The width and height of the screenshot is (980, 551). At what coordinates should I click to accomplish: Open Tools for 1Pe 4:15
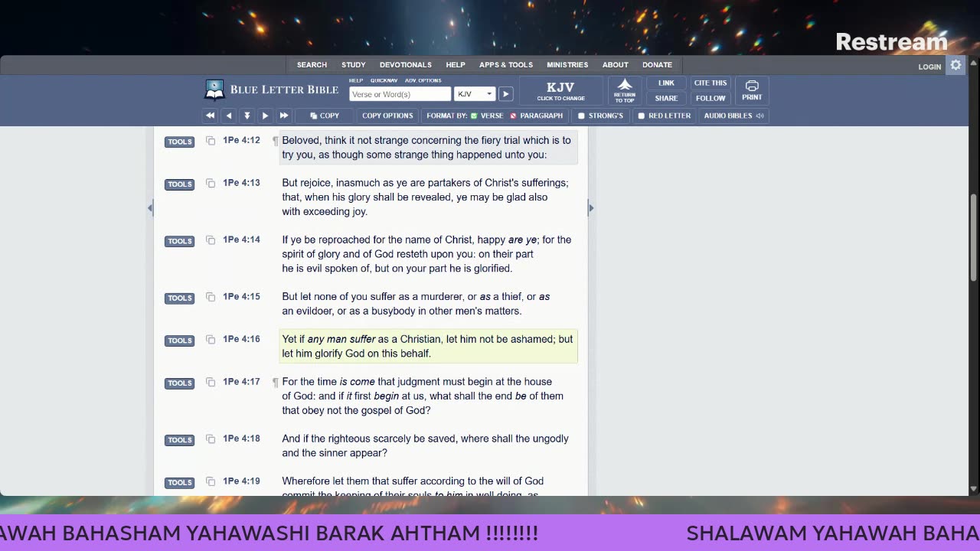pyautogui.click(x=180, y=298)
